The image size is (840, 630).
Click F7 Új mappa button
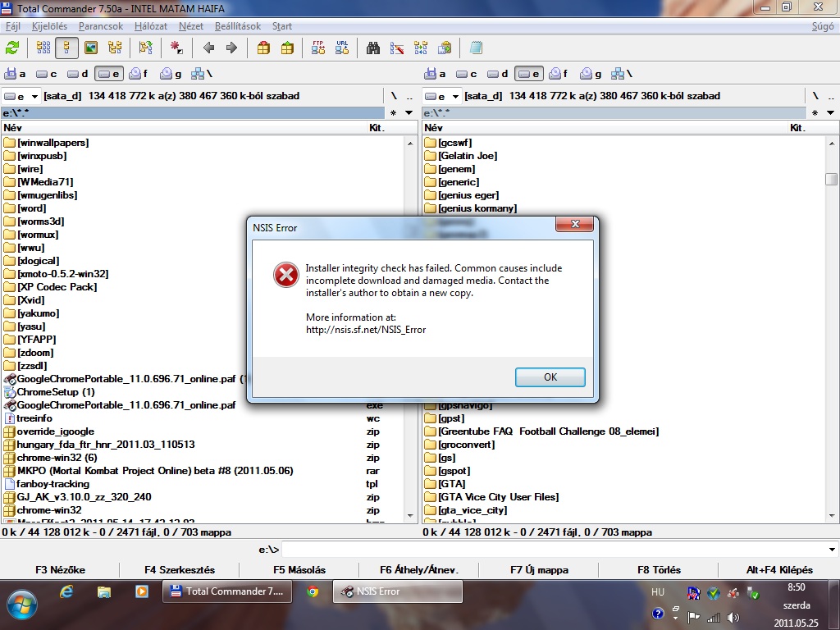[x=539, y=570]
